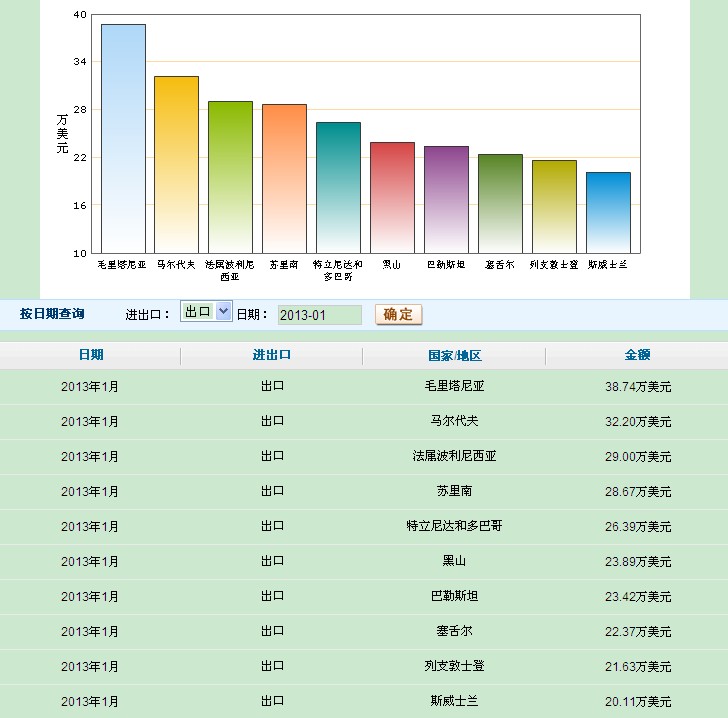Click the light blue 毛里塔尼亚 bar
Viewport: 728px width, 718px height.
click(123, 138)
